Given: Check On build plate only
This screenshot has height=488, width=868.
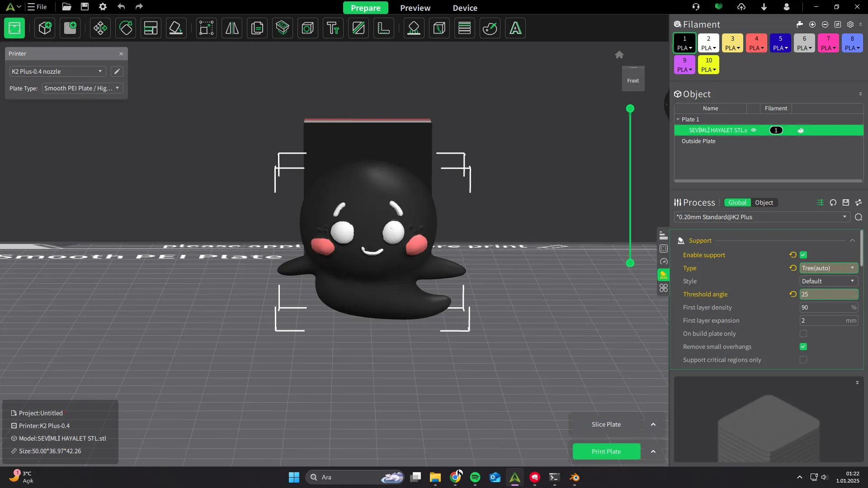Looking at the screenshot, I should [x=803, y=333].
